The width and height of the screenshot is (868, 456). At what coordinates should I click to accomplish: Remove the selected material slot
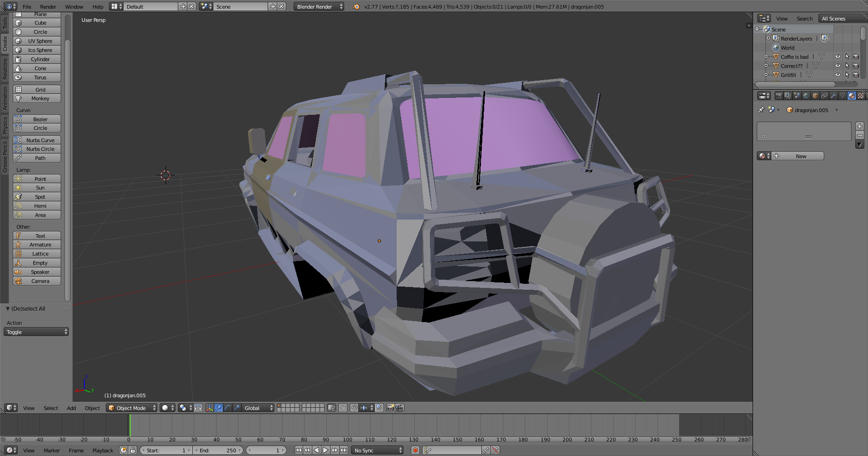pos(860,135)
